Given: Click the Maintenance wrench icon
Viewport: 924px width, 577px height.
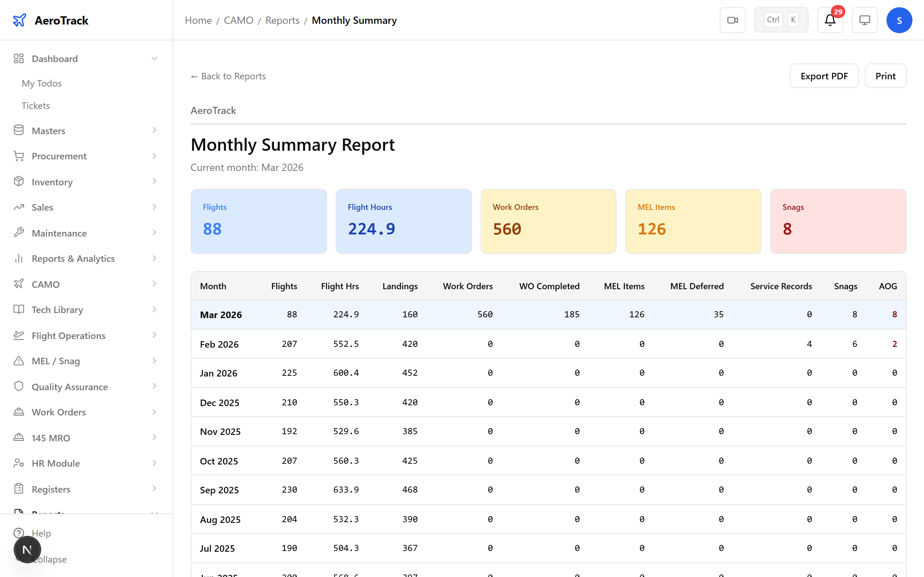Looking at the screenshot, I should (19, 233).
